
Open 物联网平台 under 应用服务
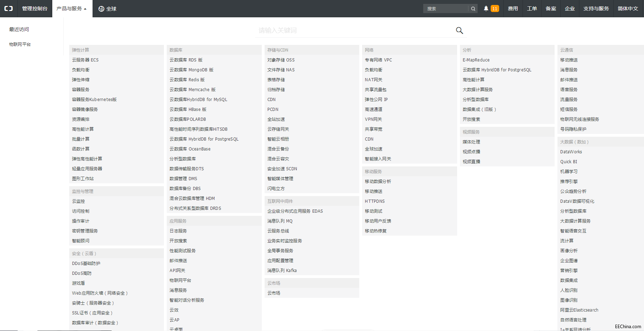[180, 280]
